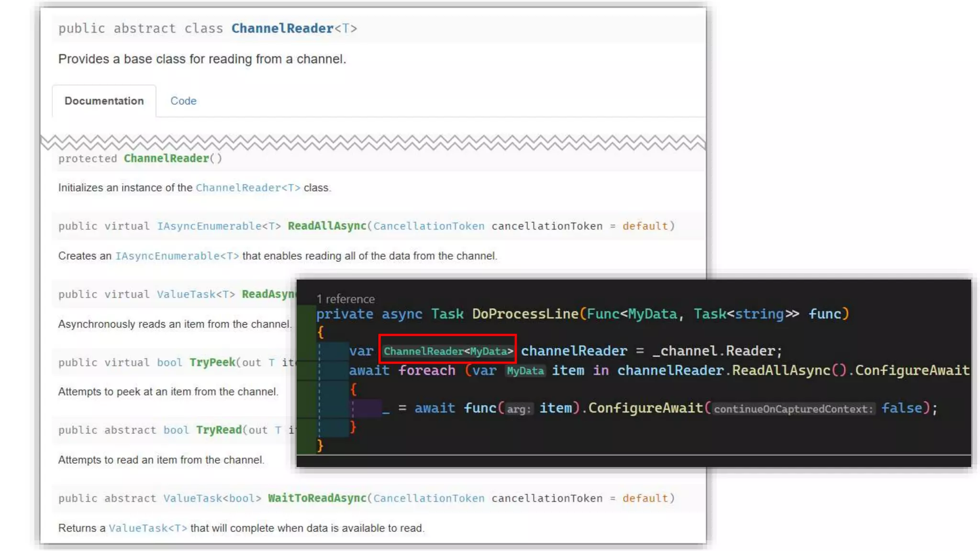Click the WaitToReadAsync method name
Viewport: 980px width, 551px height.
click(x=317, y=498)
